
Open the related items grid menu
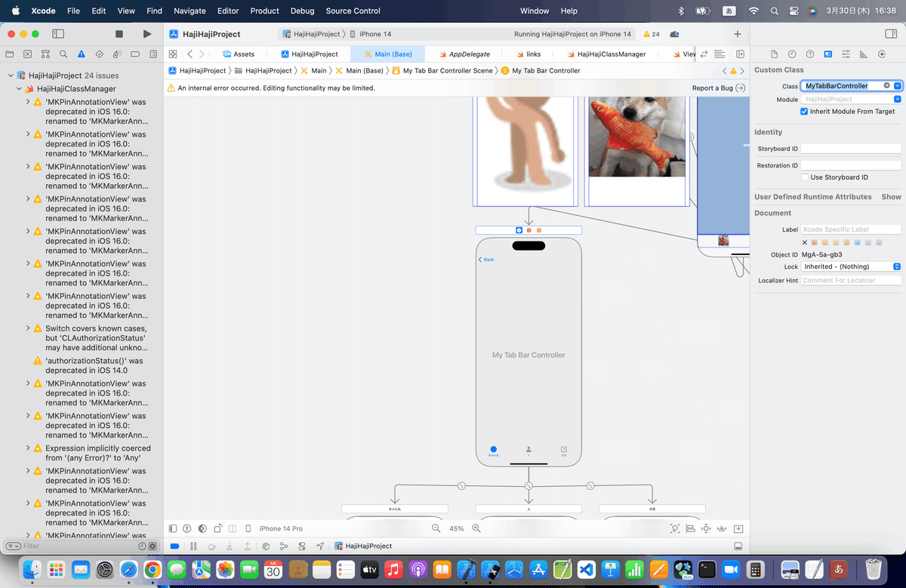[173, 54]
